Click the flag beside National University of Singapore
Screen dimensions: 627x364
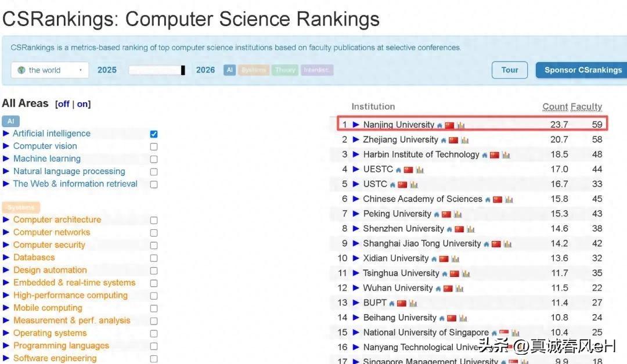(x=504, y=332)
